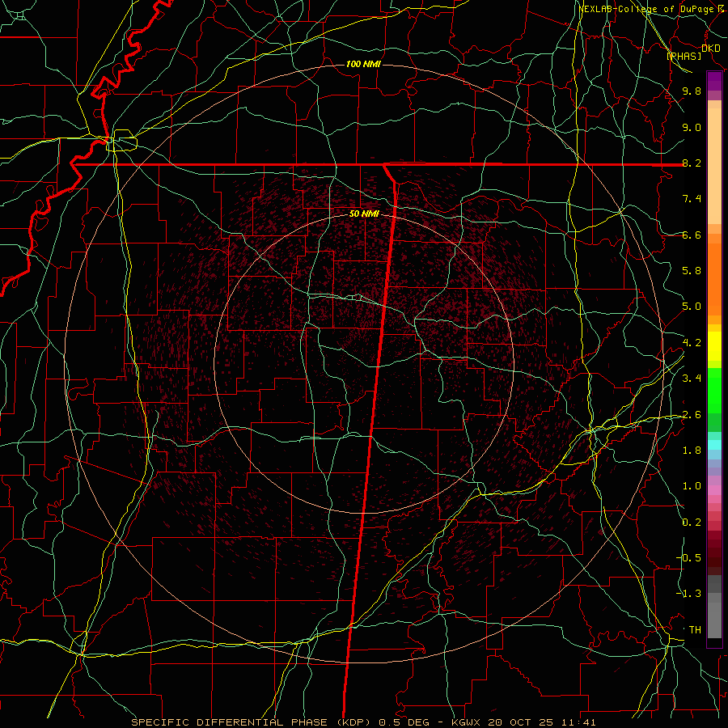Click the 3.4 value on the color scale

tap(692, 379)
